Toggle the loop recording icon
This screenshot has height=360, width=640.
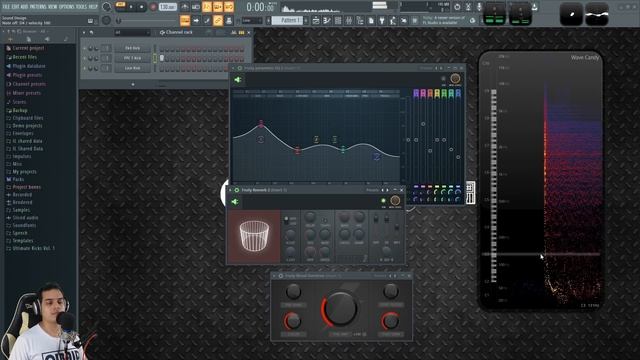click(229, 7)
